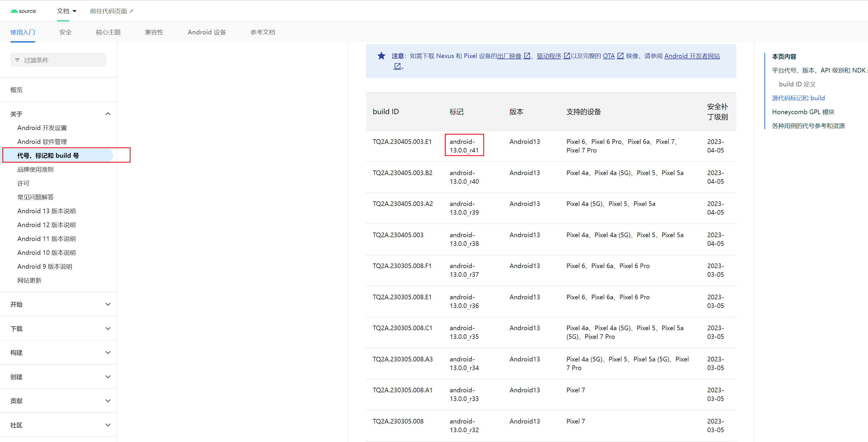Viewport: 868px width, 442px height.
Task: Switch to the 使用入门 tab
Action: pyautogui.click(x=23, y=32)
